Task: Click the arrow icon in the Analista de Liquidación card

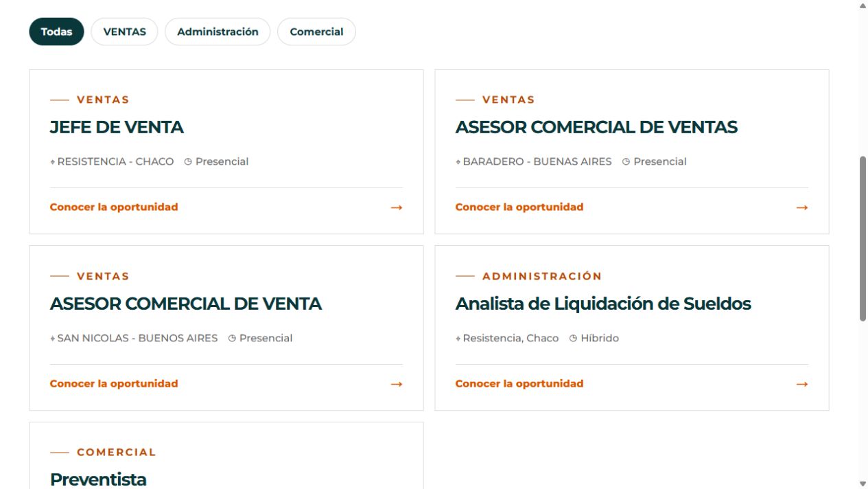Action: point(801,384)
